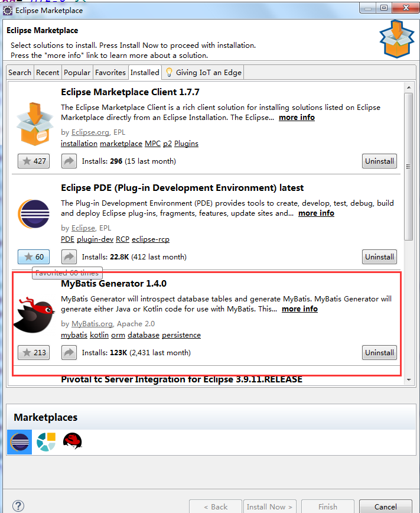Image resolution: width=420 pixels, height=513 pixels.
Task: Switch to the Search tab
Action: coord(19,72)
